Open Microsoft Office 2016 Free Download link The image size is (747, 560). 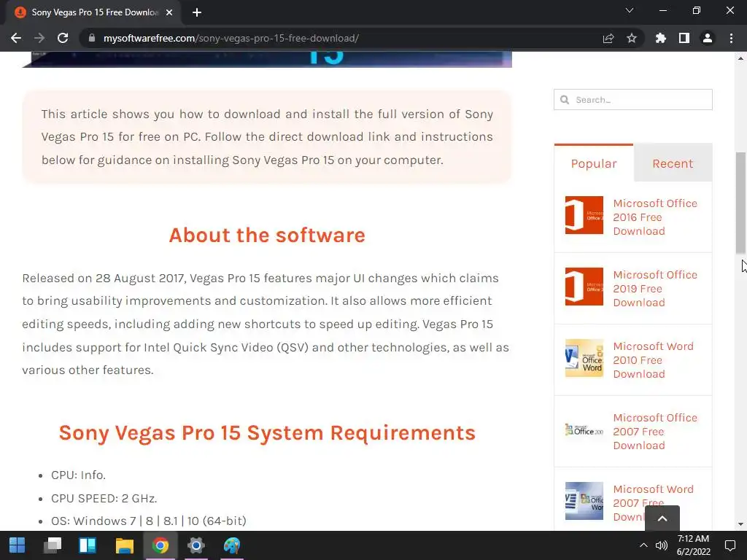coord(655,217)
